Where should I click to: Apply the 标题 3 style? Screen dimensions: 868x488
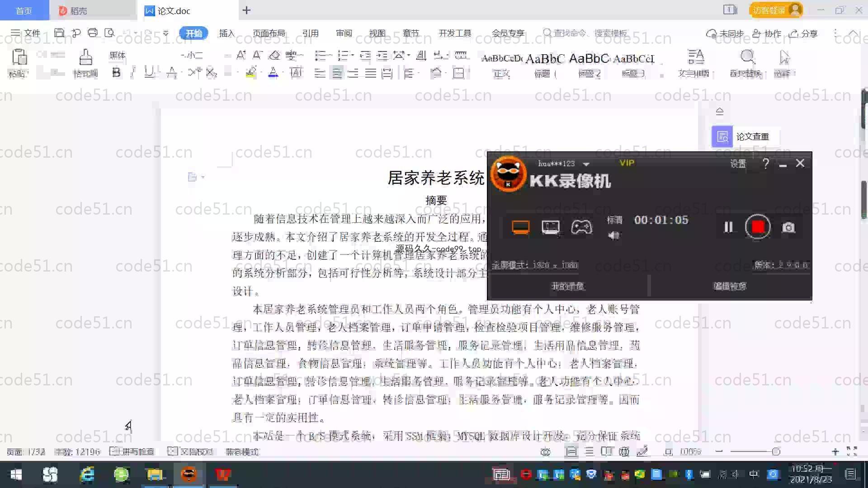point(633,65)
